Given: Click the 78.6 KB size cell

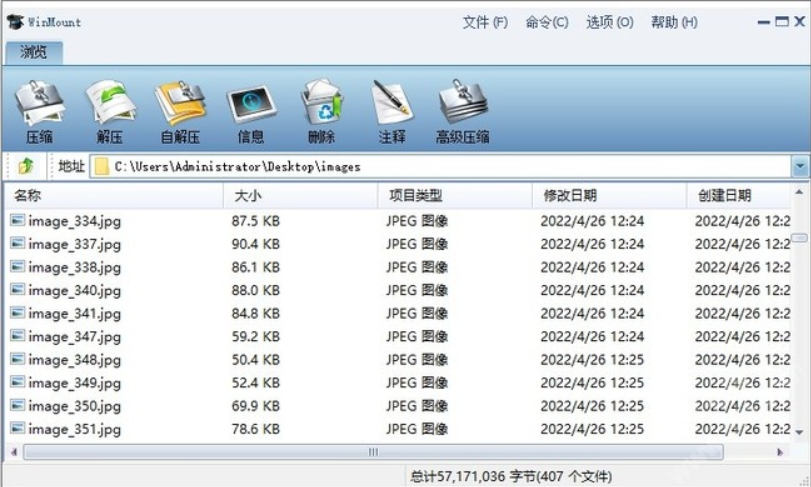Looking at the screenshot, I should point(256,429).
